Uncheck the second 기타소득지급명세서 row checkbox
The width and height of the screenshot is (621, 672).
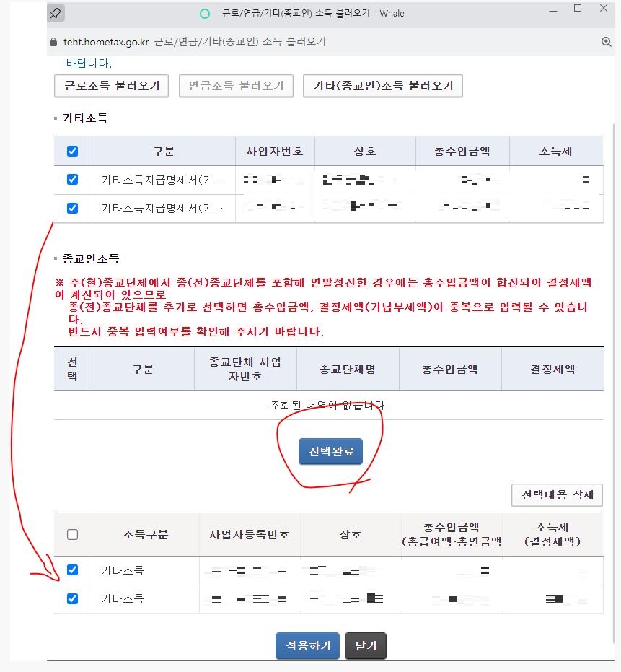click(71, 208)
